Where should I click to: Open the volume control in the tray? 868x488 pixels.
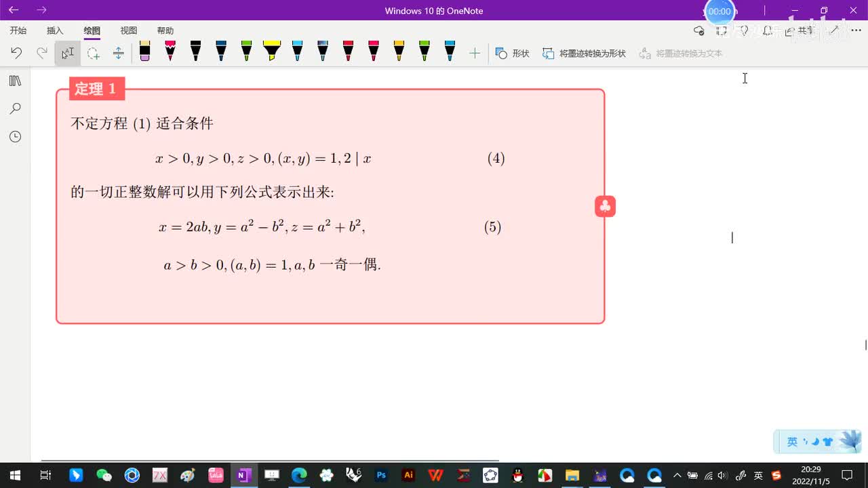724,475
